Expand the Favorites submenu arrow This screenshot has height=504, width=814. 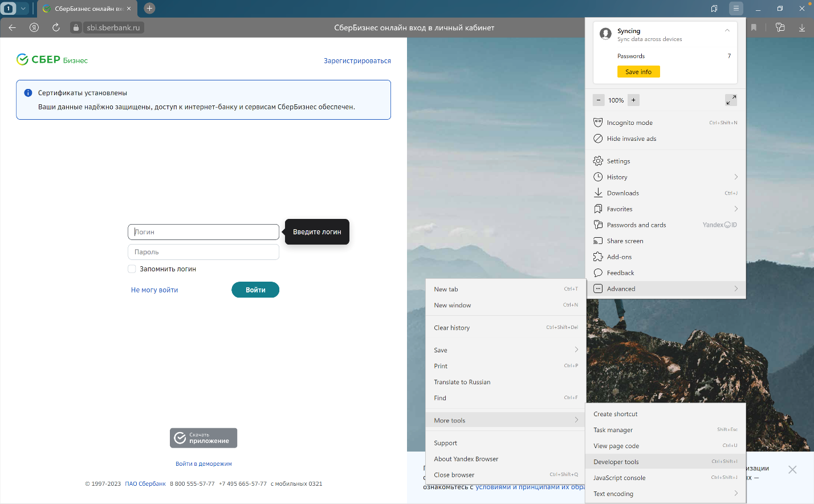736,209
